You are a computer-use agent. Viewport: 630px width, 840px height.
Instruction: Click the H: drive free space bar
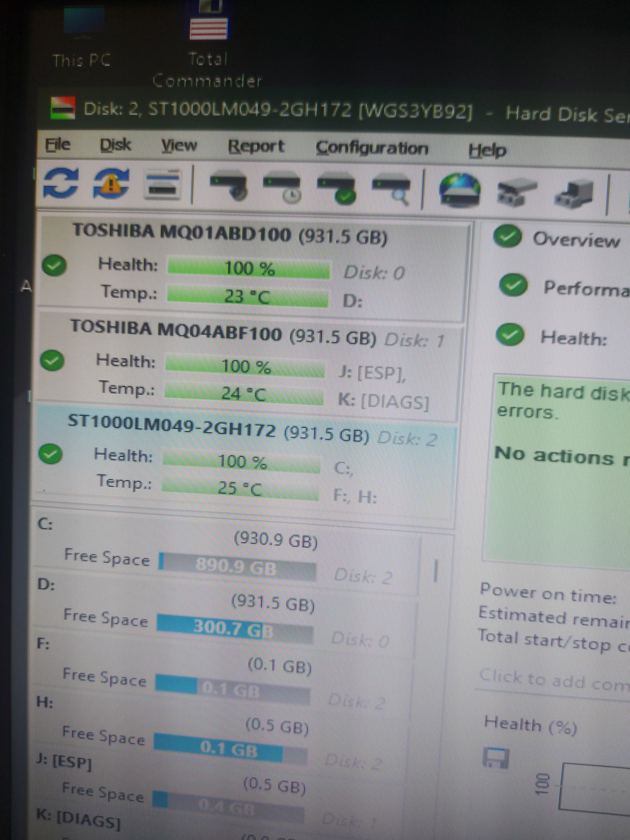pyautogui.click(x=231, y=749)
